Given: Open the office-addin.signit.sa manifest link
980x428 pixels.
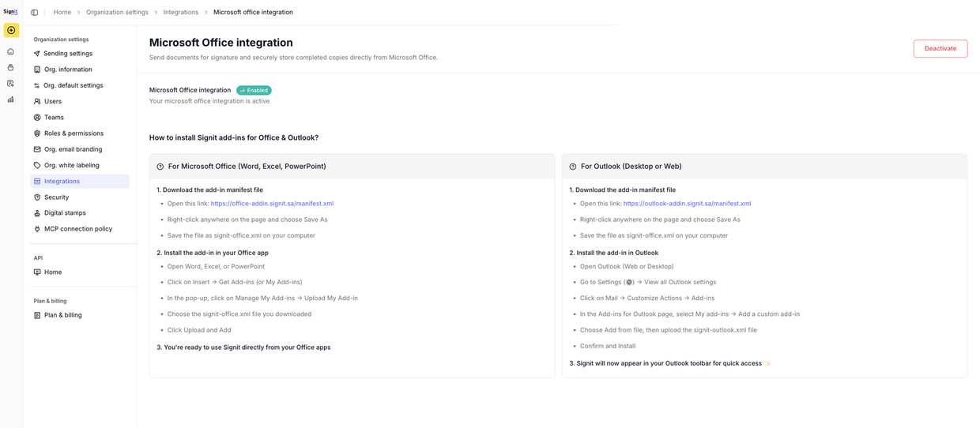Looking at the screenshot, I should click(272, 204).
